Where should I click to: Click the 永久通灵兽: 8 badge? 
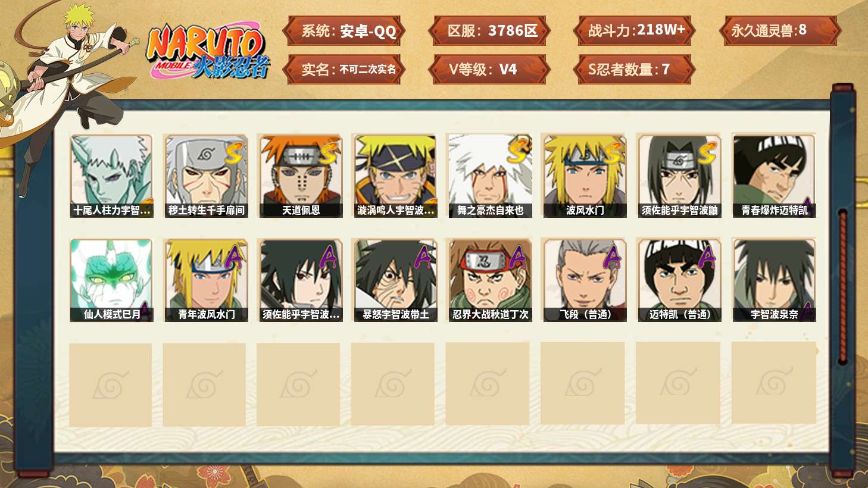click(x=780, y=31)
